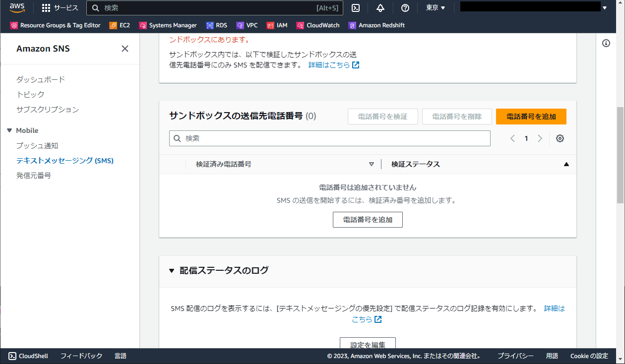Open the table preferences gear

pyautogui.click(x=560, y=138)
